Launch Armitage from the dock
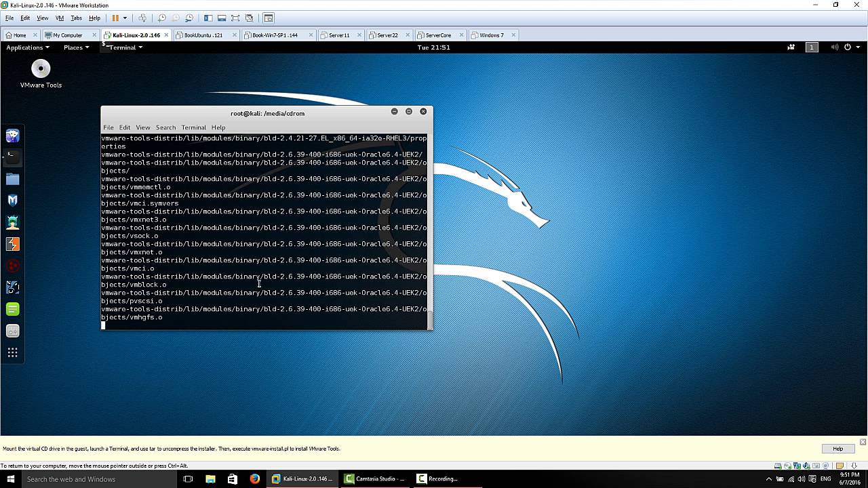The width and height of the screenshot is (868, 488). pos(12,222)
